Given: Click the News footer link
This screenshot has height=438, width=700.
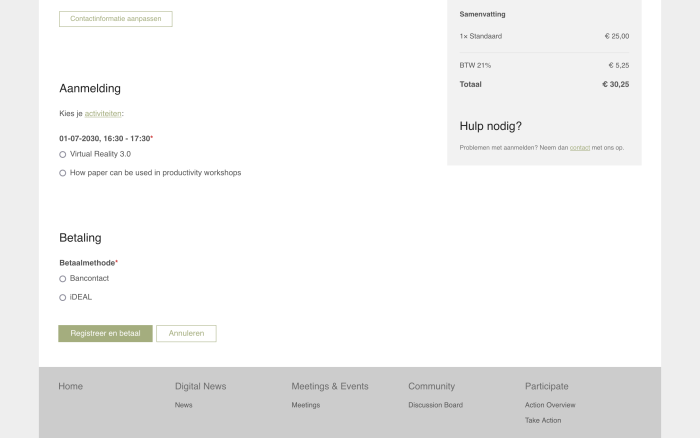Looking at the screenshot, I should point(184,405).
